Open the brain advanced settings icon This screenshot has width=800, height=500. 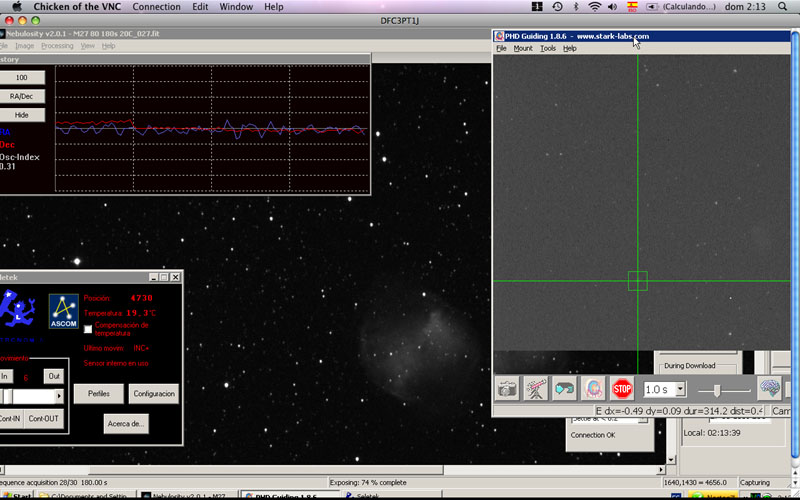point(768,389)
